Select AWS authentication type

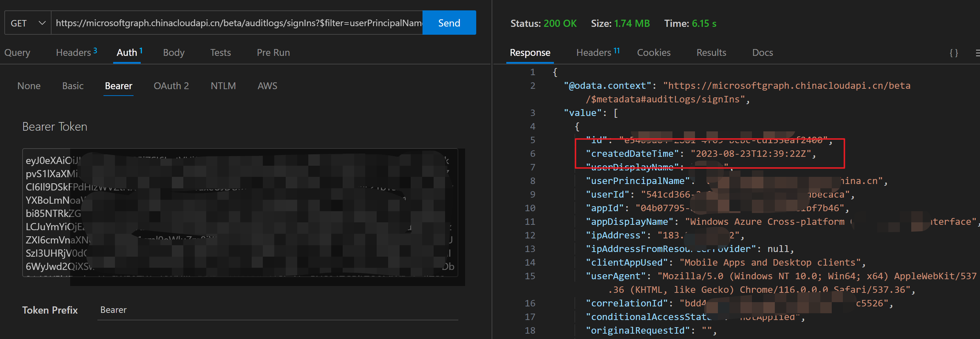point(267,86)
